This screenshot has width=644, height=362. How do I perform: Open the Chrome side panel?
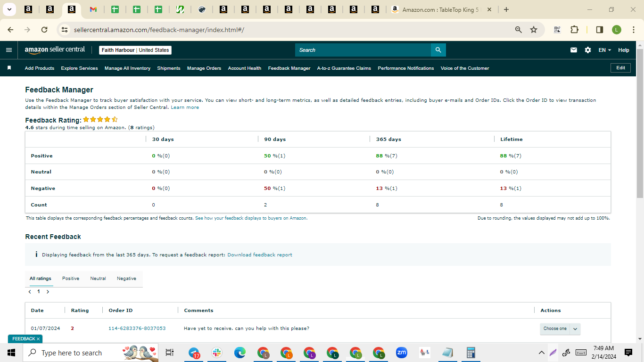tap(600, 30)
